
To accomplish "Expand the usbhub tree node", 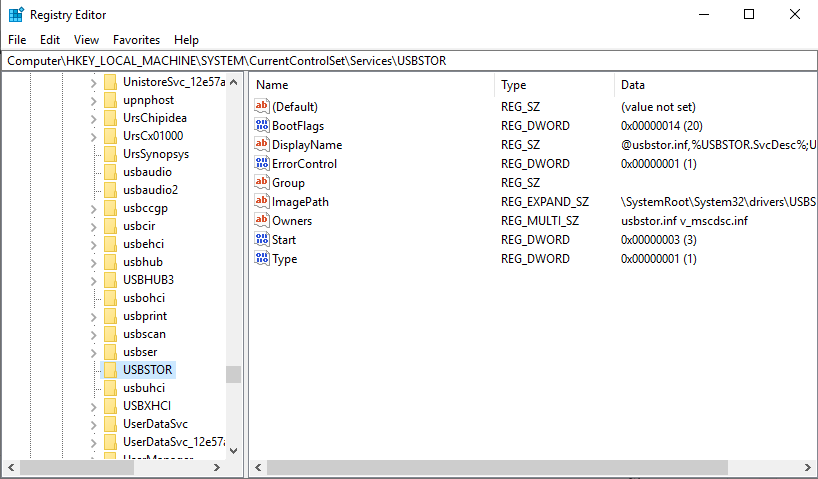I will coord(94,262).
